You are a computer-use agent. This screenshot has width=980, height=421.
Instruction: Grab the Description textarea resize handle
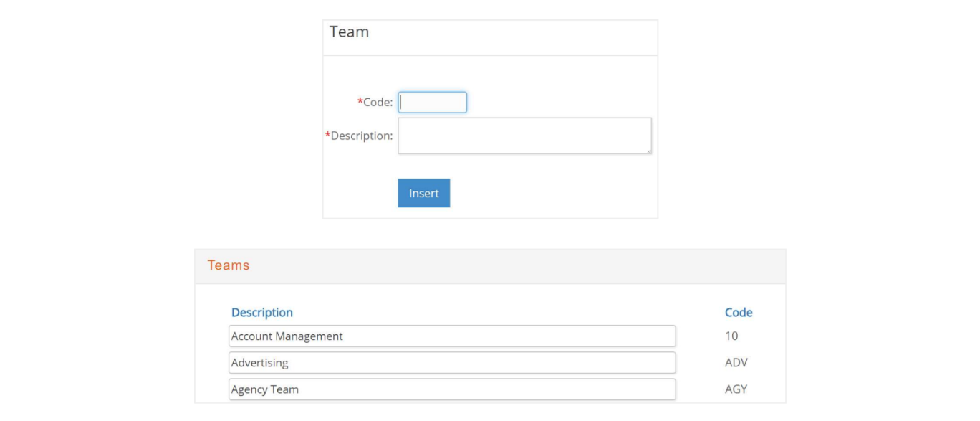[x=648, y=151]
